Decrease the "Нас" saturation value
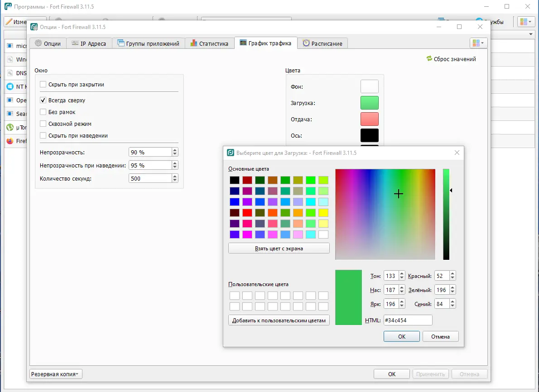Viewport: 539px width, 392px height. tap(401, 292)
